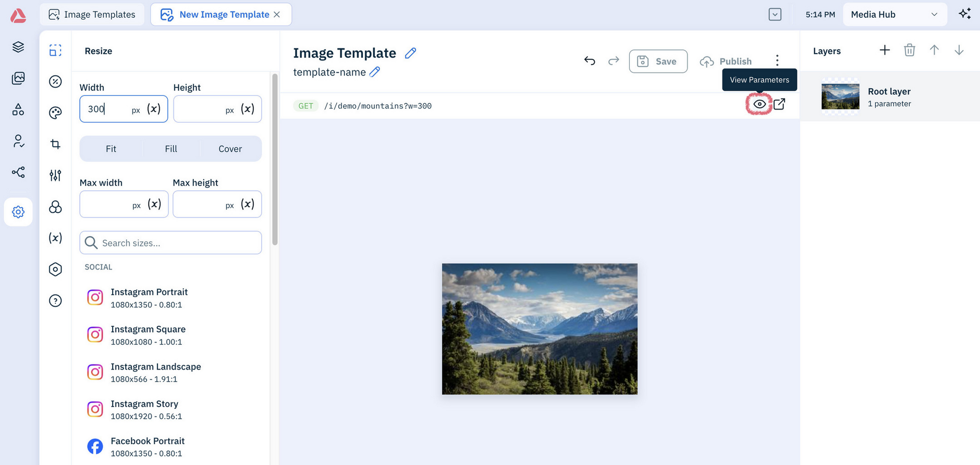Choose the Instagram Square size preset

click(x=170, y=335)
